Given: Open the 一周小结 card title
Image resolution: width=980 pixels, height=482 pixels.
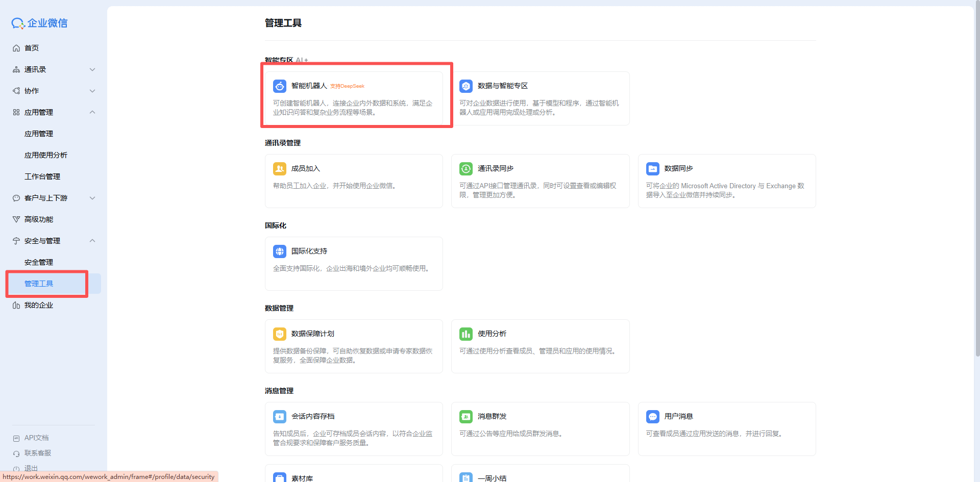Looking at the screenshot, I should (x=492, y=478).
